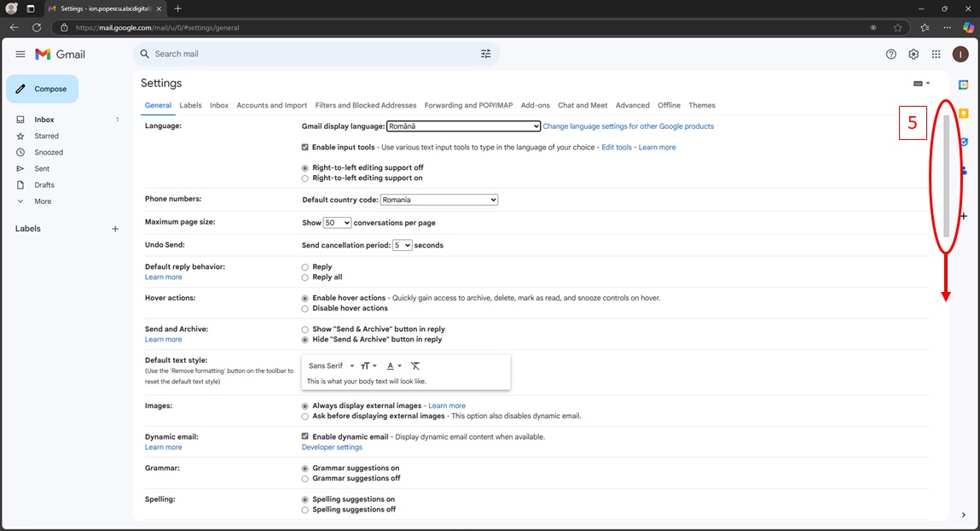Open the Gmail main menu hamburger icon
Image resolution: width=980 pixels, height=531 pixels.
tap(20, 54)
